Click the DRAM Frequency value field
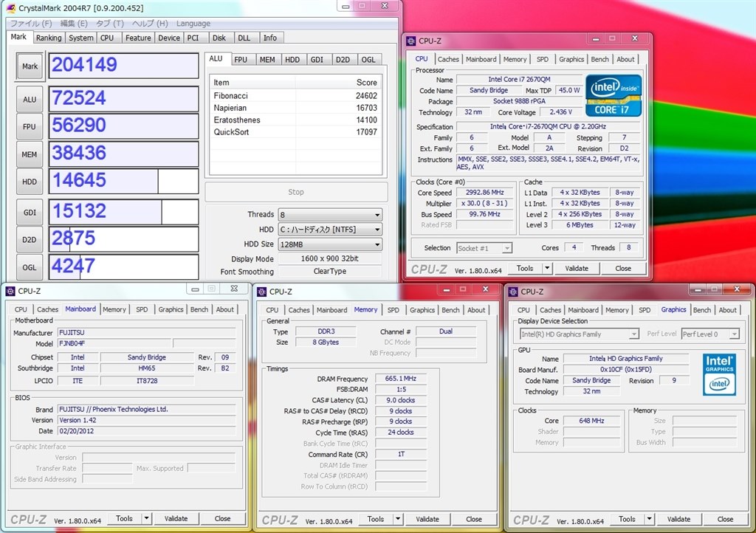 [401, 379]
